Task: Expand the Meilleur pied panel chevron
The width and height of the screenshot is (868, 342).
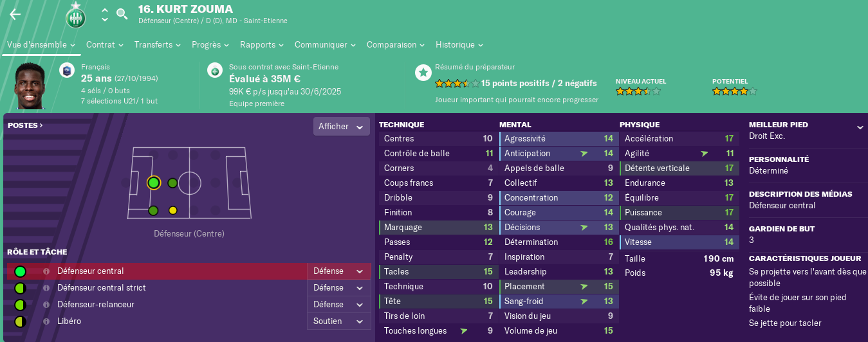Action: pos(860,127)
